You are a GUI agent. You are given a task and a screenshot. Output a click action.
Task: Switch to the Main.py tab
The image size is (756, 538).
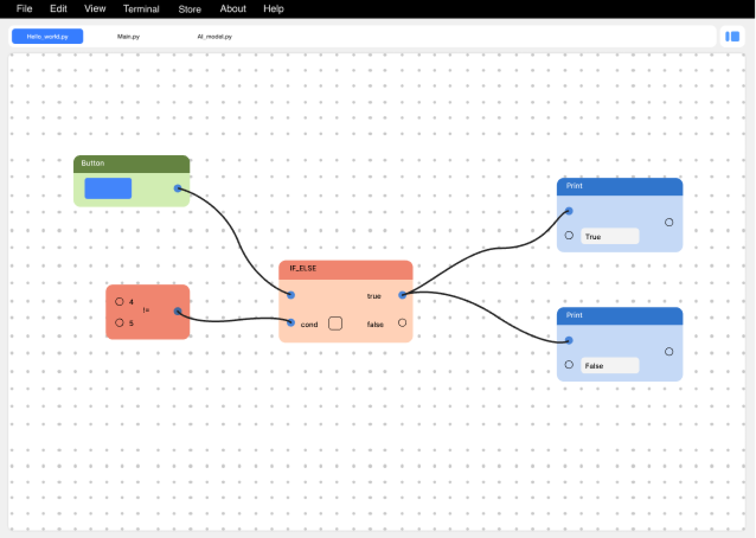click(x=128, y=36)
